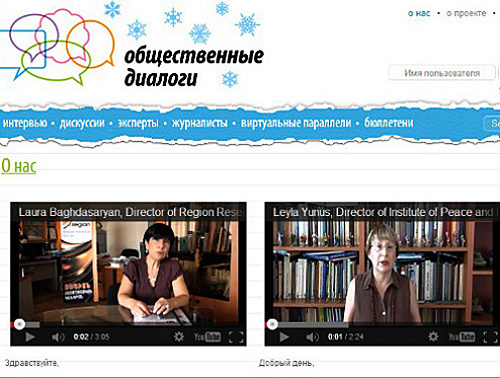Open settings gear on Leyla Yunus video

tap(433, 337)
